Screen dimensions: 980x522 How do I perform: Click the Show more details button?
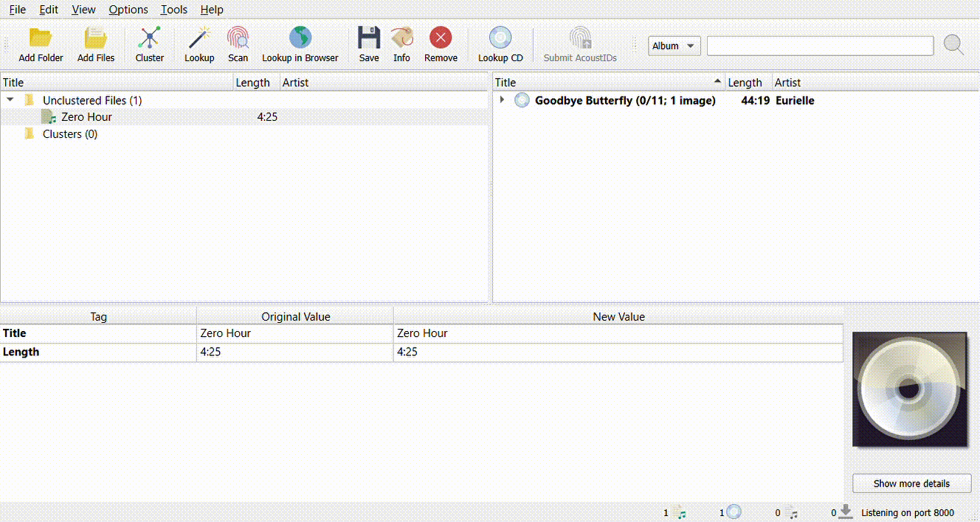(911, 484)
